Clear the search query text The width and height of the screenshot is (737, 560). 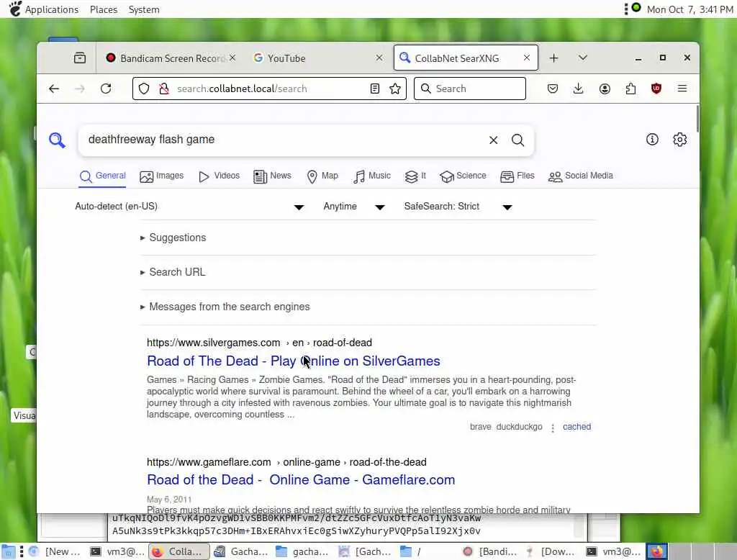pos(494,140)
